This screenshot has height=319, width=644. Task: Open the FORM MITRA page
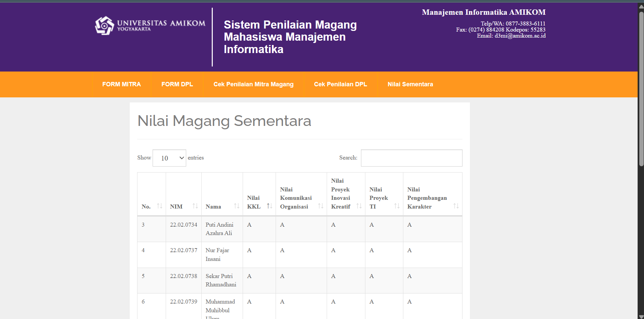pyautogui.click(x=121, y=84)
